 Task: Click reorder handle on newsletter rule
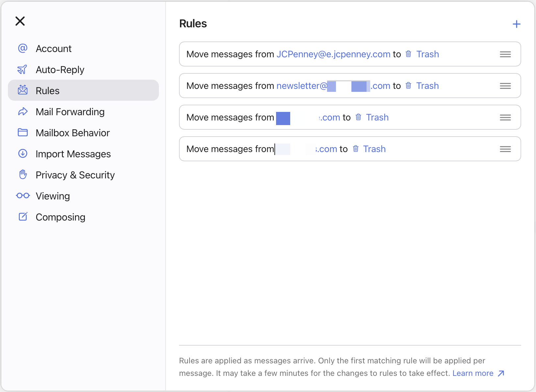pyautogui.click(x=505, y=86)
